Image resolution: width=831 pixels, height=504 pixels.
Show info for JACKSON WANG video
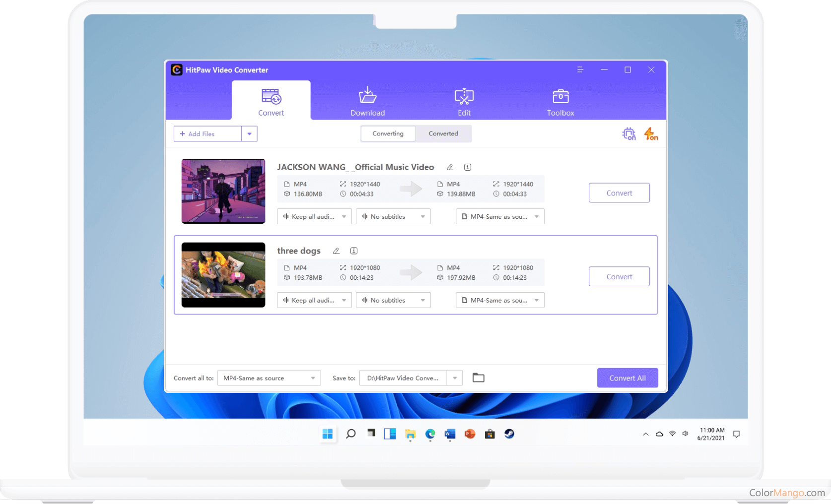click(x=468, y=167)
